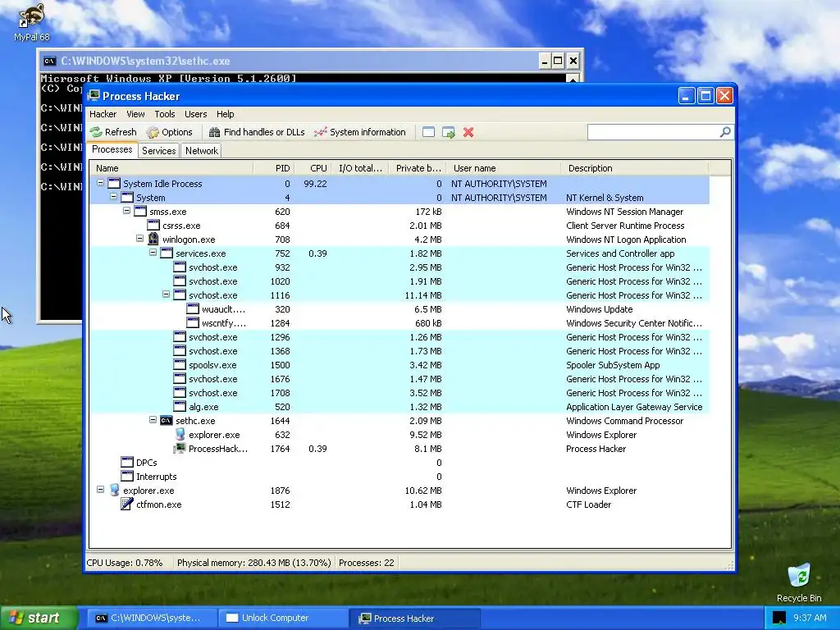The image size is (840, 630).
Task: Collapse the svchost.exe PID 1116 node
Action: [x=166, y=294]
